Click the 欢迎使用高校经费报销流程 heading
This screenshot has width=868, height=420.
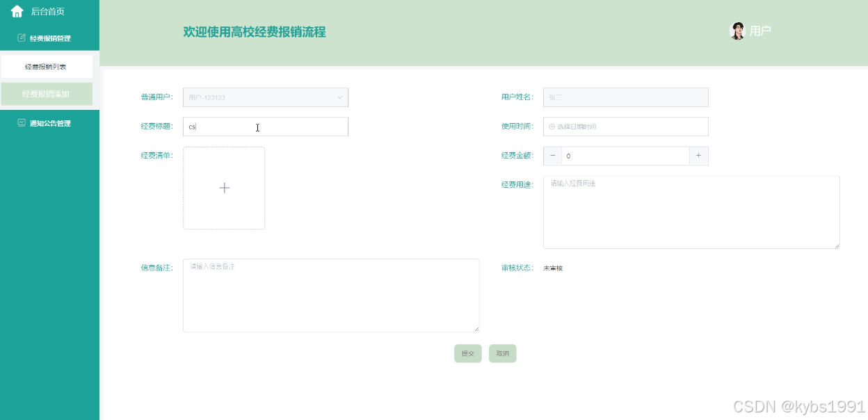[255, 32]
